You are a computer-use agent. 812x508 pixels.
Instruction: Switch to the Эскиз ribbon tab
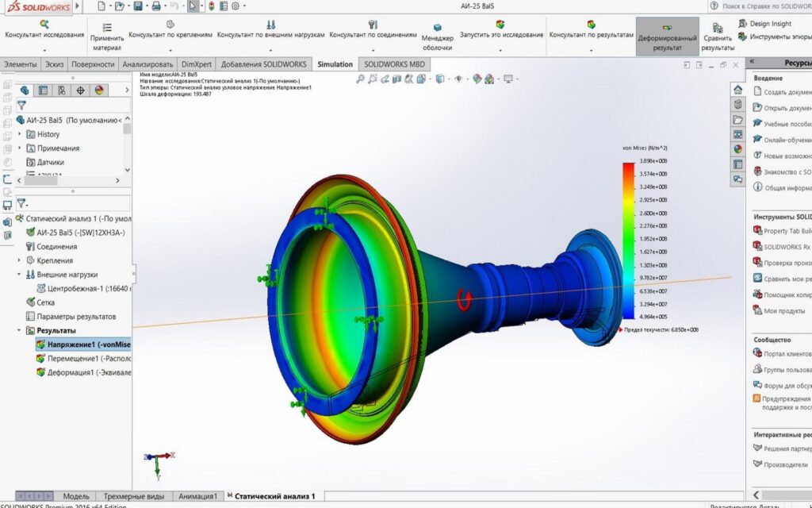pyautogui.click(x=55, y=64)
